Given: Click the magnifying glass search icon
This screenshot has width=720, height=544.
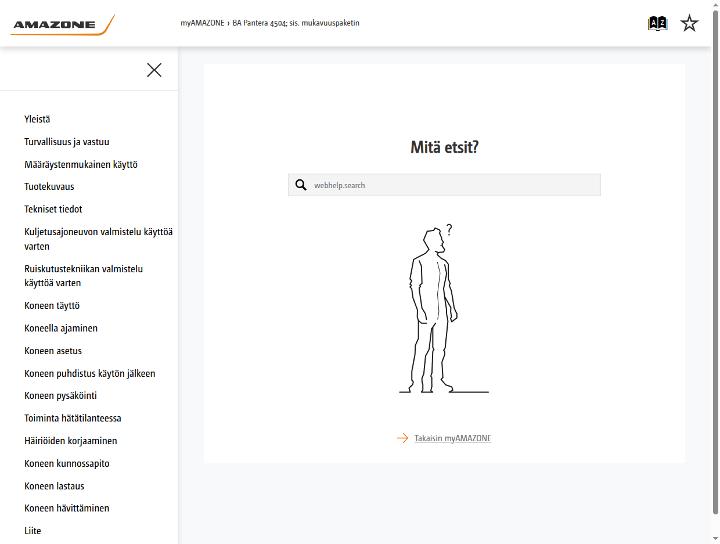Looking at the screenshot, I should pos(301,185).
